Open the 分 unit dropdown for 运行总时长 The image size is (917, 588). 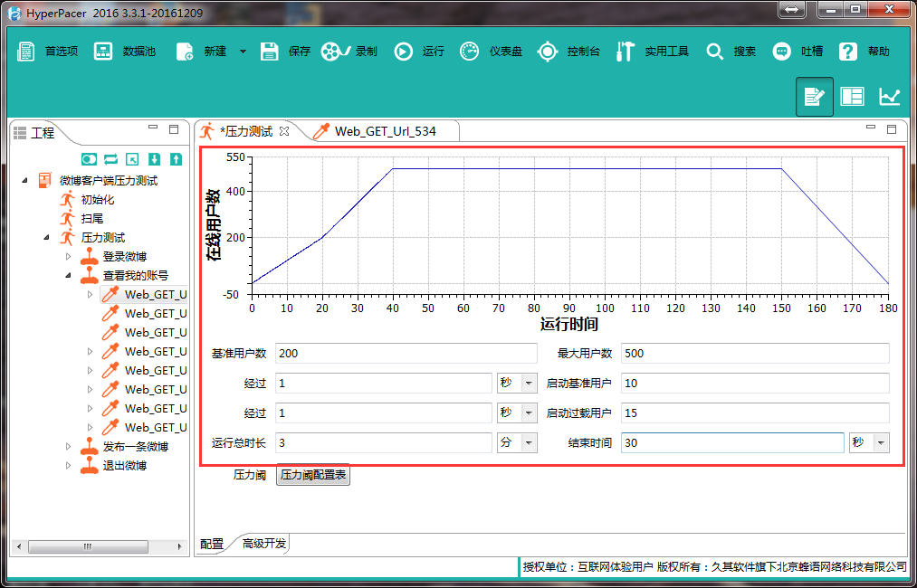pyautogui.click(x=517, y=442)
